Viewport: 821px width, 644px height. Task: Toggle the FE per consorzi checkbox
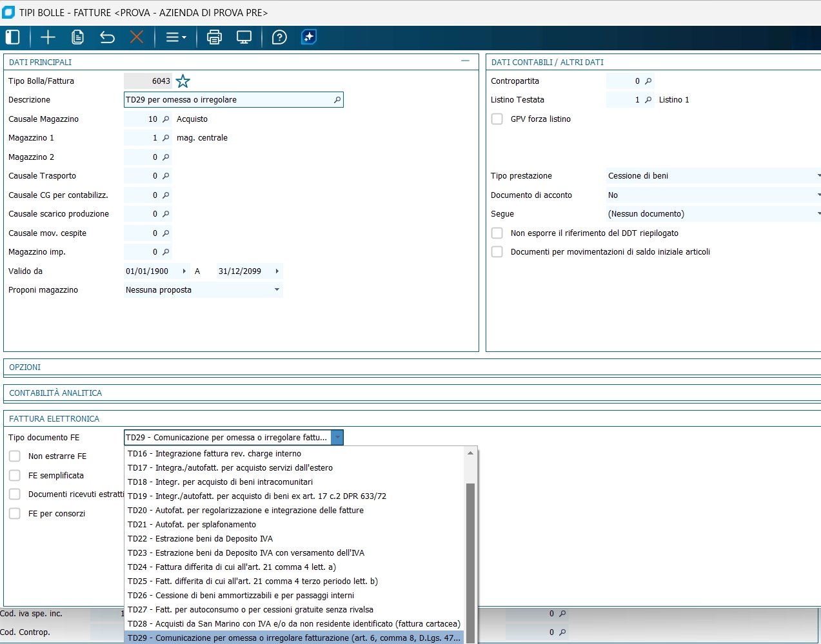tap(15, 514)
